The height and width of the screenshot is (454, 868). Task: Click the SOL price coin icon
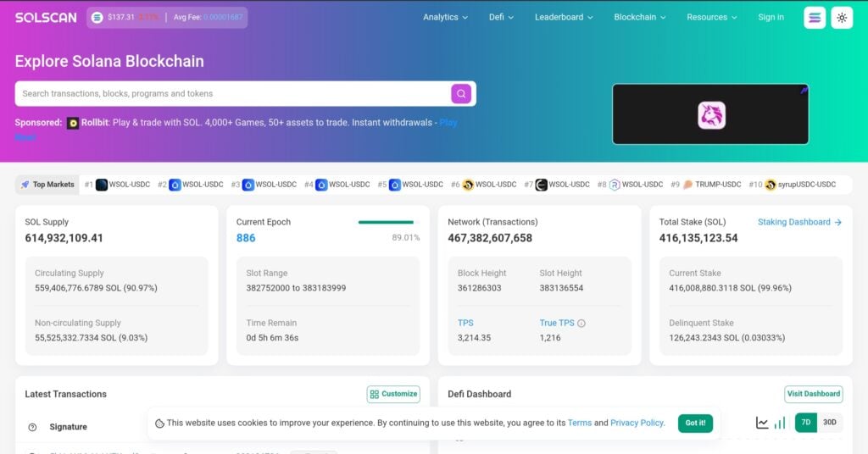pos(97,18)
